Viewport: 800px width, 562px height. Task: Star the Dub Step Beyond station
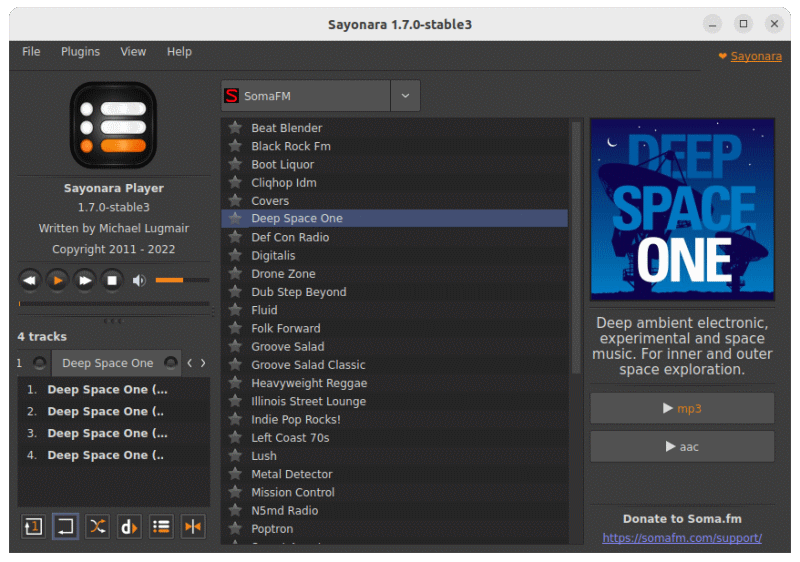[235, 292]
